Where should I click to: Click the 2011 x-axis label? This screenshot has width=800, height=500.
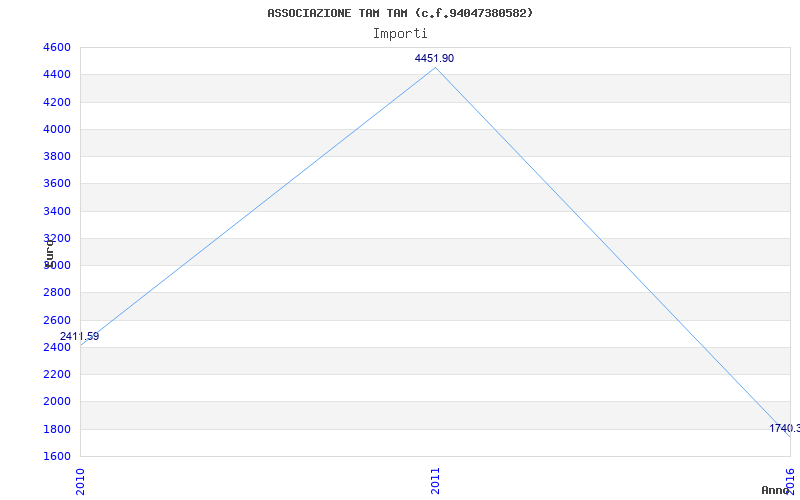click(435, 481)
